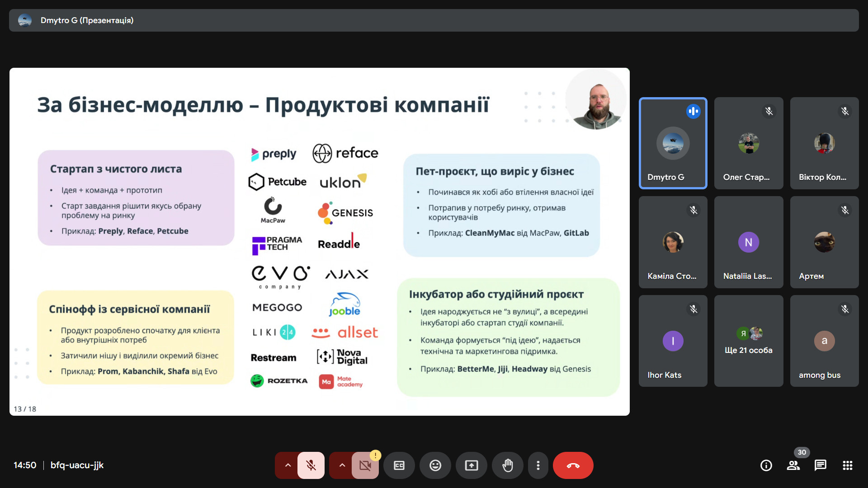Click muted mic icon on Віктор tile
Viewport: 868px width, 488px height.
coord(845,111)
